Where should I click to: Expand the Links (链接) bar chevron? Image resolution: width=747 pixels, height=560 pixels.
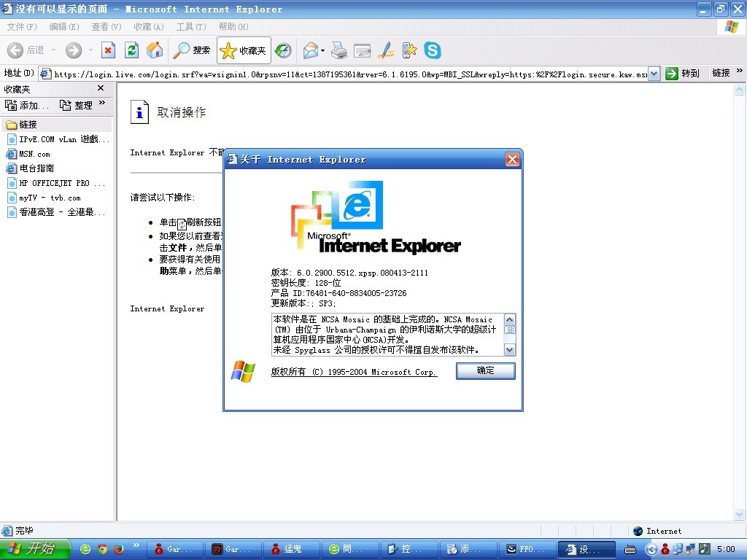(740, 71)
